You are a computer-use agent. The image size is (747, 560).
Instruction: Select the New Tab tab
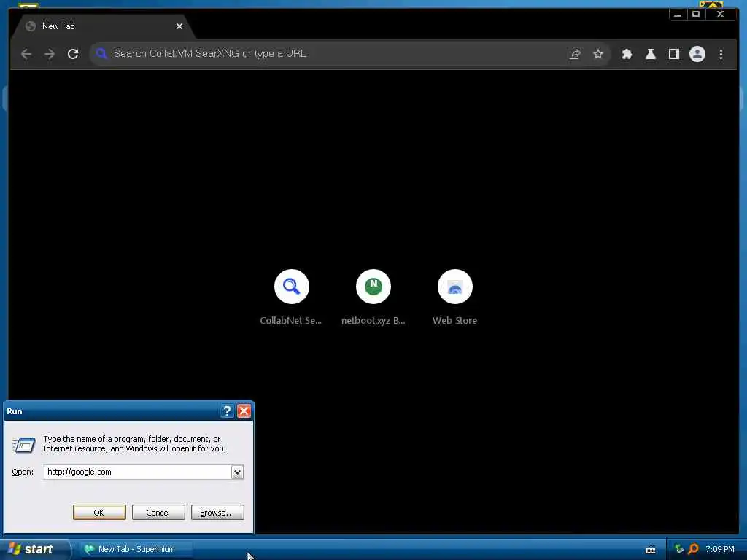(103, 27)
